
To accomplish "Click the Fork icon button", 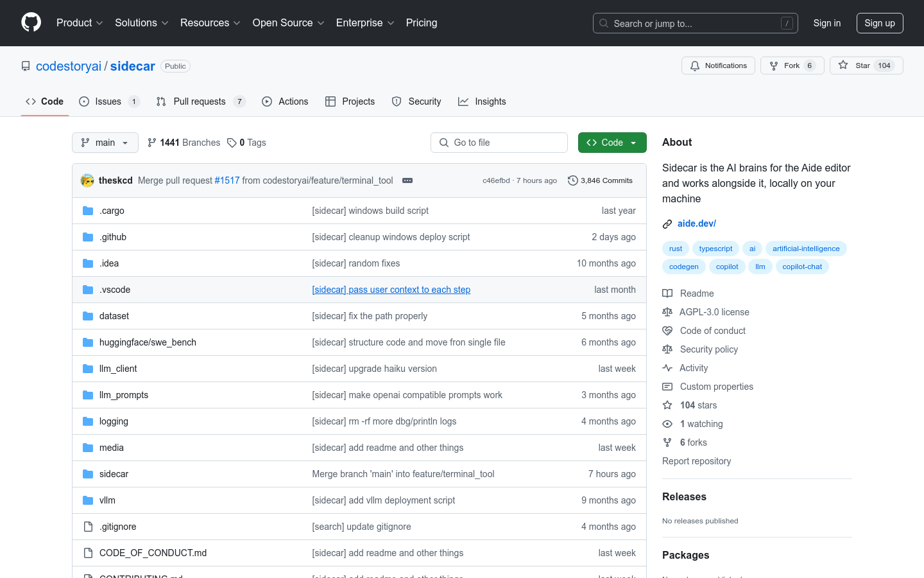I will (x=792, y=66).
